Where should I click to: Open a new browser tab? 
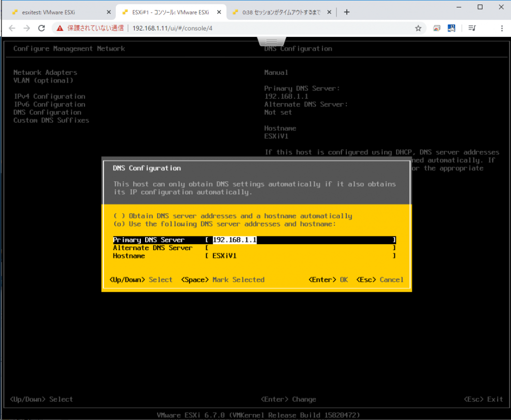[x=347, y=12]
